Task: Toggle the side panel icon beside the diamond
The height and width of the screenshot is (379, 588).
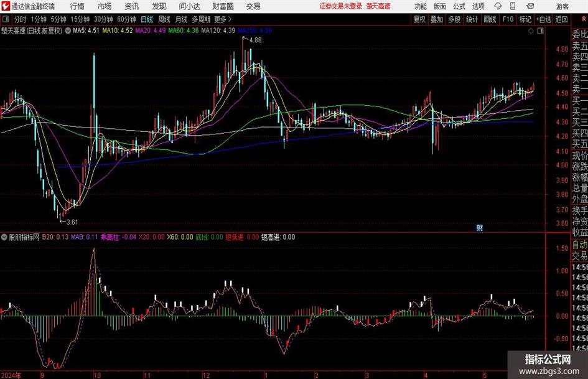Action: (x=540, y=31)
